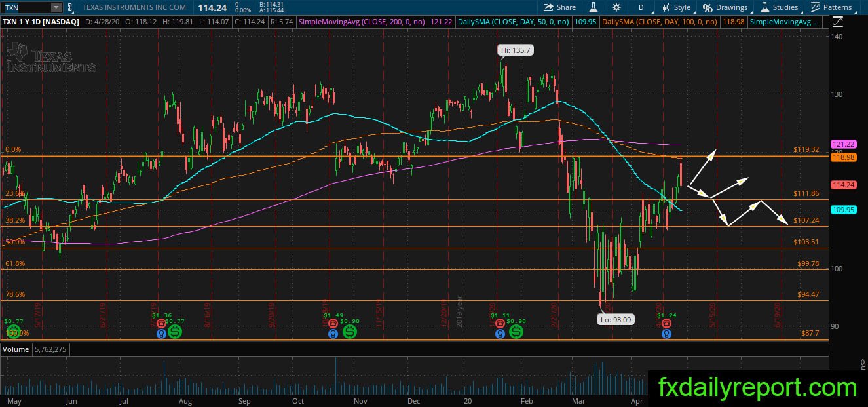Screen dimensions: 868x407
Task: Click the volume value 5,762,275
Action: point(50,349)
